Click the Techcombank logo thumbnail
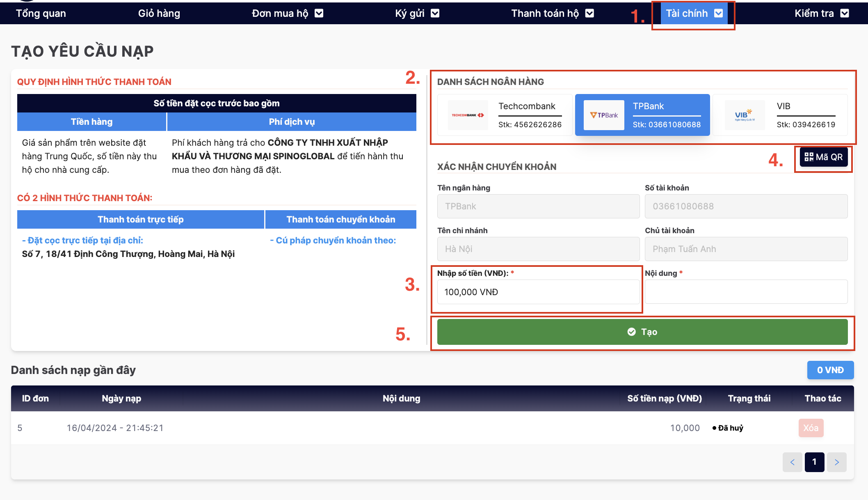This screenshot has width=868, height=500. (x=468, y=115)
